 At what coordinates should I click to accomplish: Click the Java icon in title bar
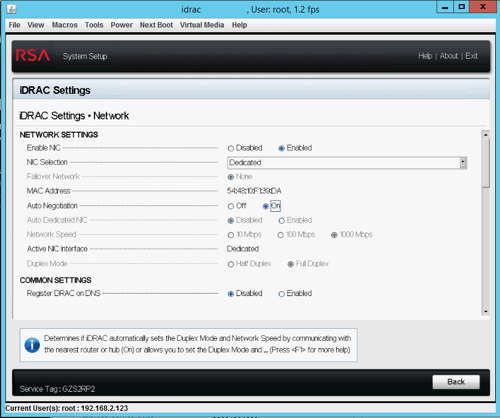[11, 9]
